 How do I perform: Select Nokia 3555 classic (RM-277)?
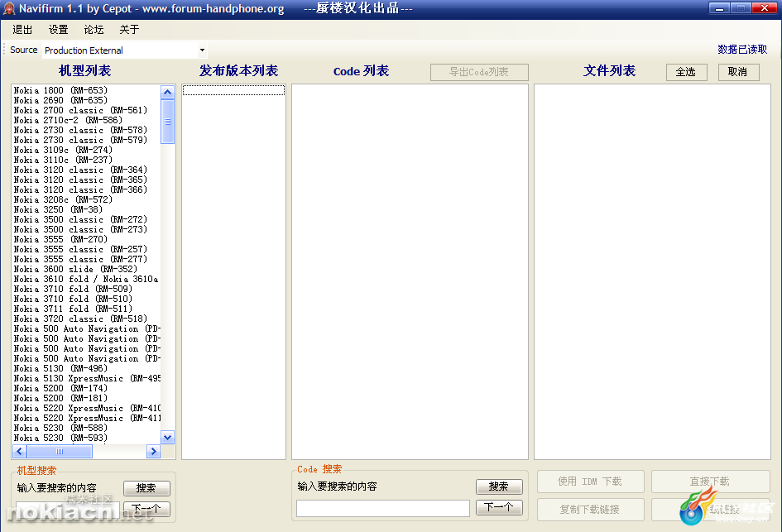81,259
